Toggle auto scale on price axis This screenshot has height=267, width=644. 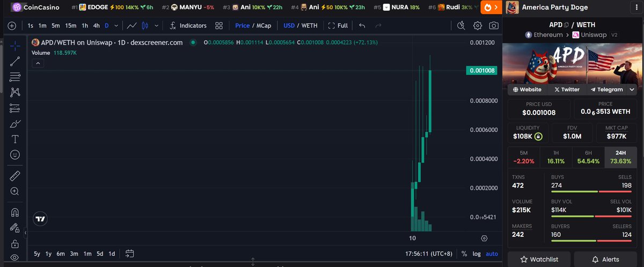click(492, 254)
